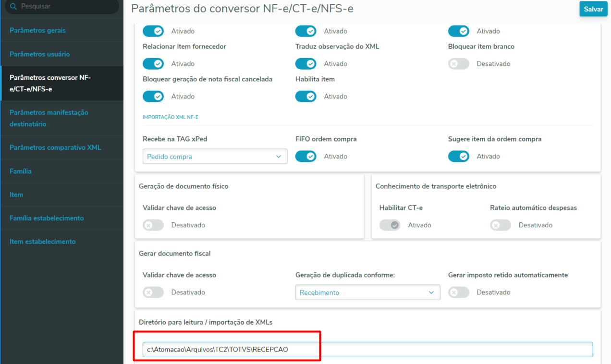
Task: Click chevron arrow of Pedido compra select
Action: [279, 157]
